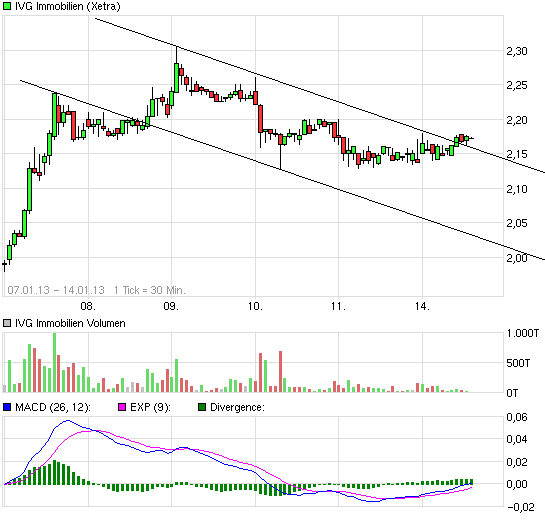Click the 0,02 MACD axis label

coord(517,462)
